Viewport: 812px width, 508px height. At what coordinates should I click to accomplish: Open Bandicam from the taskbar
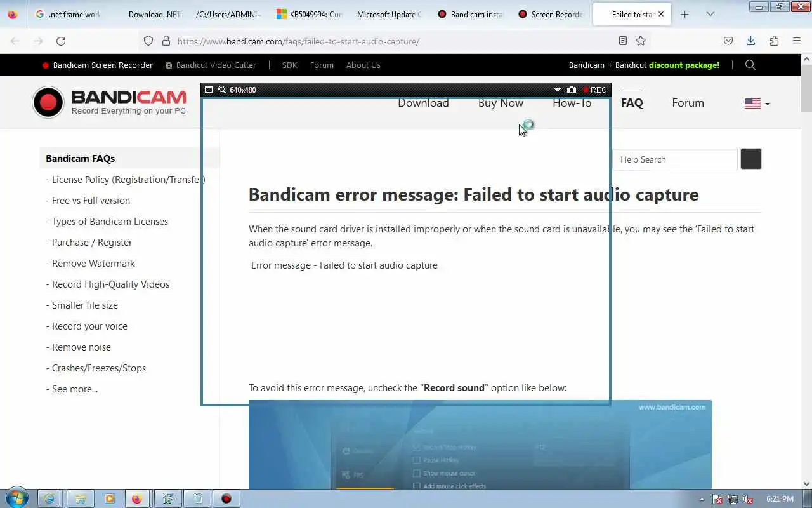tap(226, 498)
